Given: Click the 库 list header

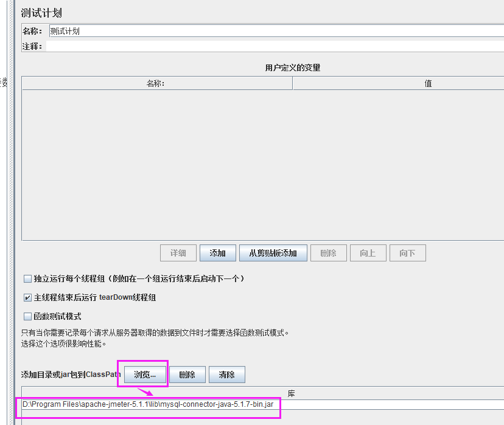Looking at the screenshot, I should (292, 393).
